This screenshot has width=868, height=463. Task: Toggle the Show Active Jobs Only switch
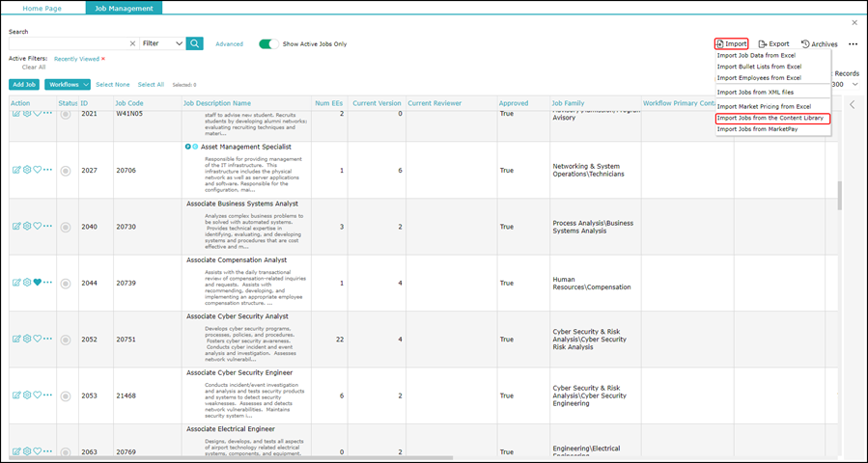pos(269,43)
